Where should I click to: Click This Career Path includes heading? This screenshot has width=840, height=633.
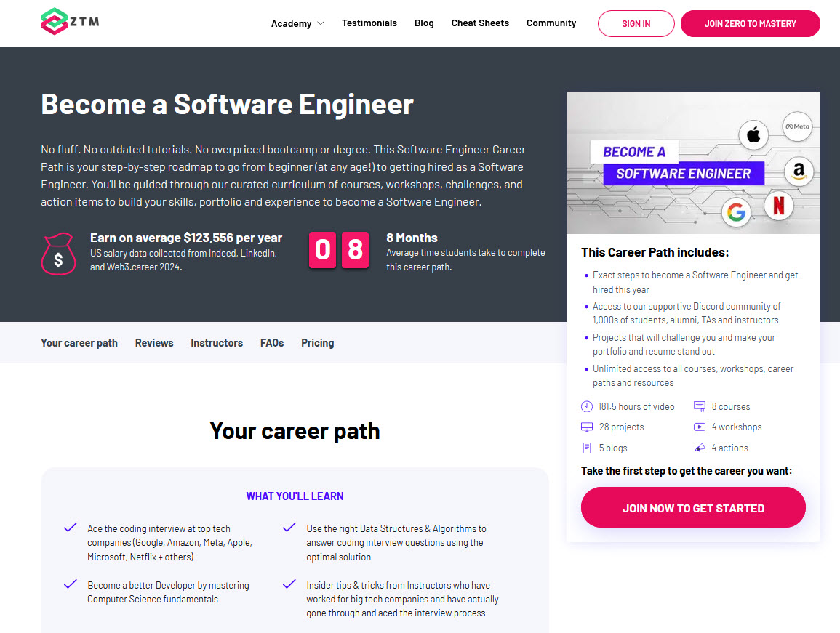click(655, 252)
